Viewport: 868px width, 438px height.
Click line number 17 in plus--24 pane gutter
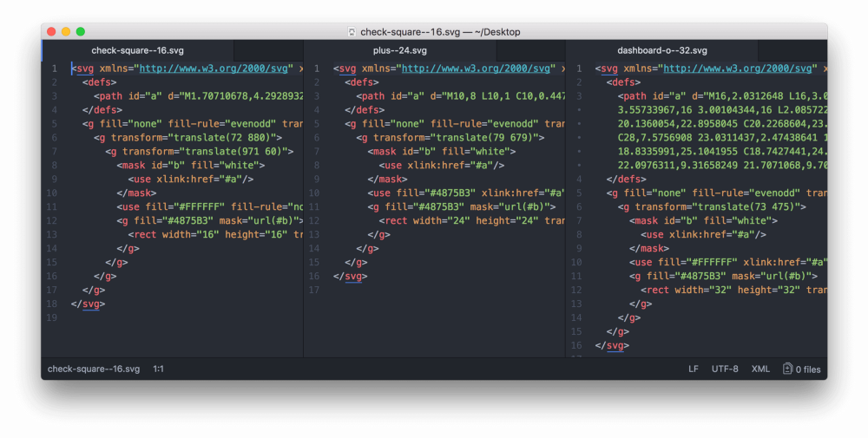coord(314,290)
